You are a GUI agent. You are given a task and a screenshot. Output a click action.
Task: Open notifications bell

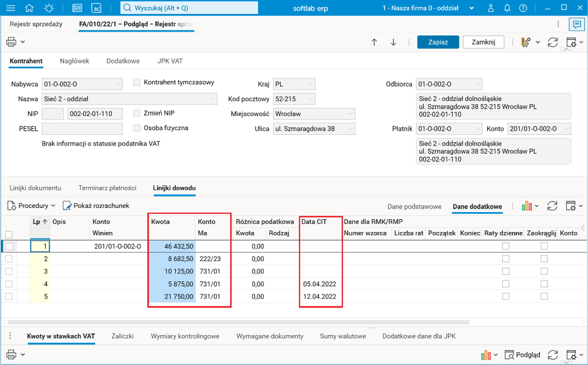(x=507, y=8)
